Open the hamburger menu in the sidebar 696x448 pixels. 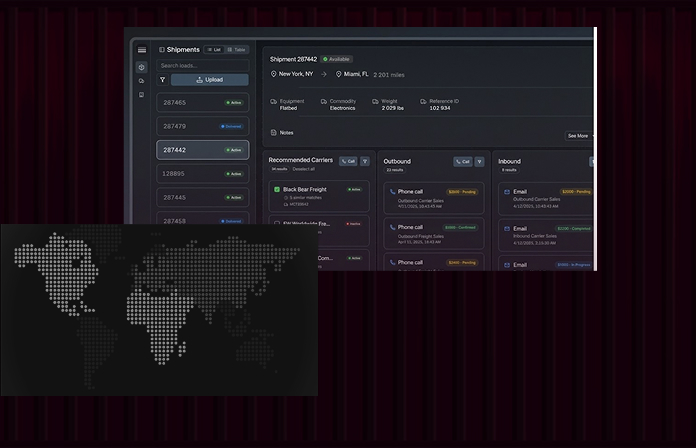(142, 49)
